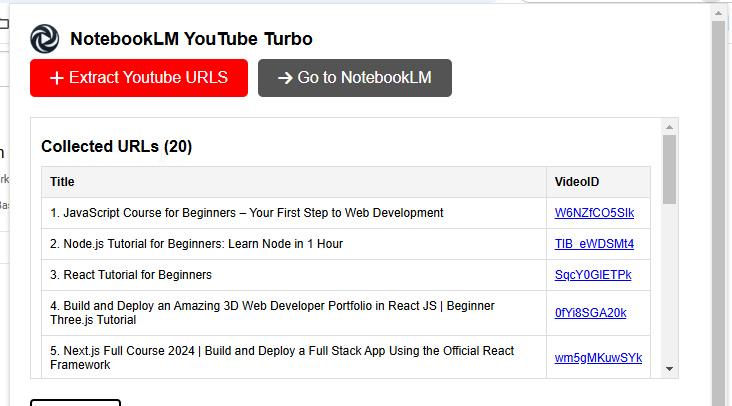
Task: Click the NotebookLM YouTube Turbo logo icon
Action: pos(45,39)
